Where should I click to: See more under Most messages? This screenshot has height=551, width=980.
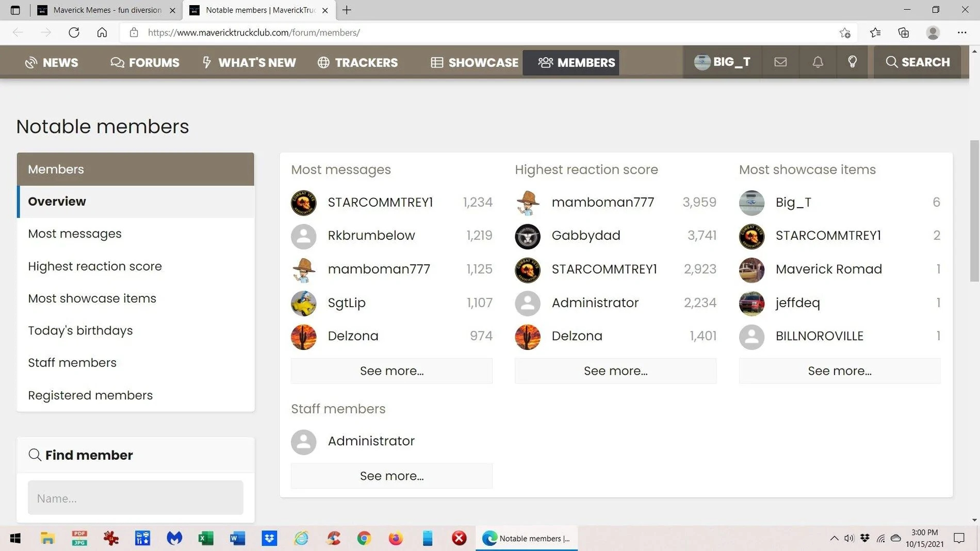(x=391, y=371)
